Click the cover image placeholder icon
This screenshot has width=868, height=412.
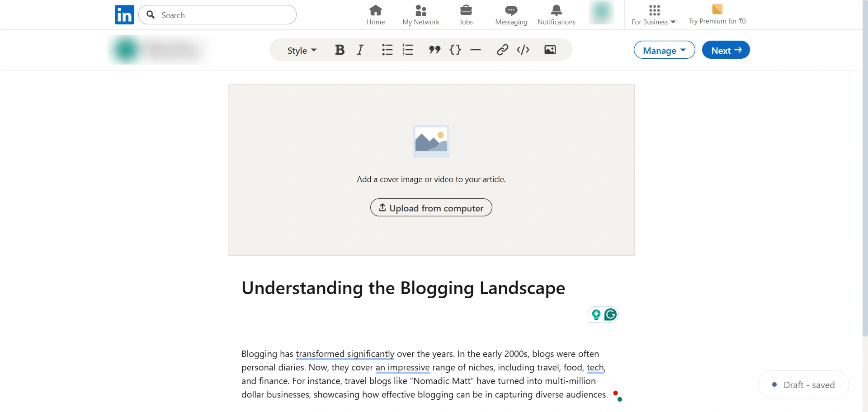(x=431, y=141)
